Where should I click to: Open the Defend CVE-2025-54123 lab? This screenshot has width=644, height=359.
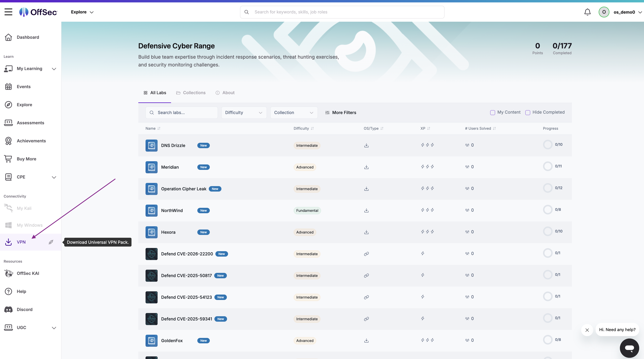[186, 297]
